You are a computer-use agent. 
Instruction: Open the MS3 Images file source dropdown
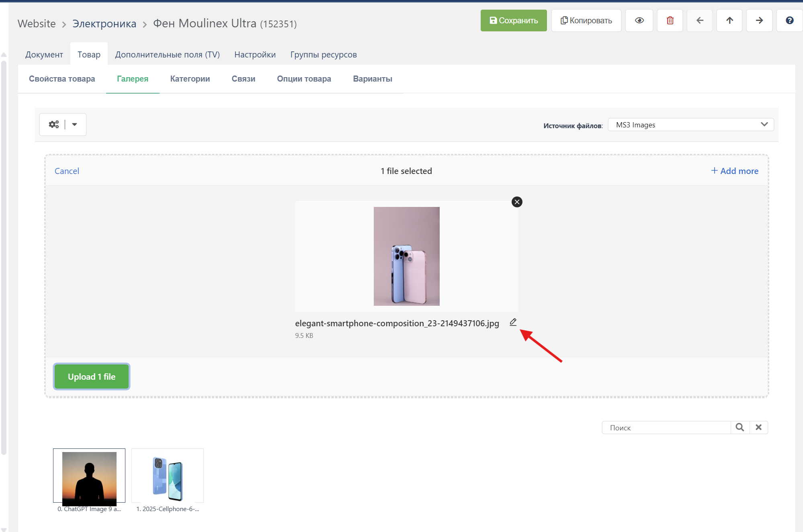point(690,125)
